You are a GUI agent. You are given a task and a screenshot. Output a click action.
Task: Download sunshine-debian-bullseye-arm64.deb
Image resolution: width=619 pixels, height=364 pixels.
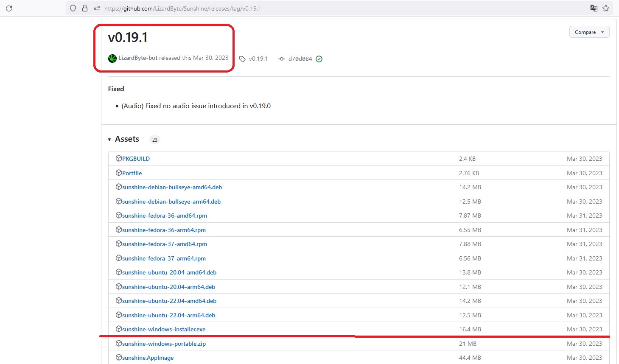pos(171,202)
